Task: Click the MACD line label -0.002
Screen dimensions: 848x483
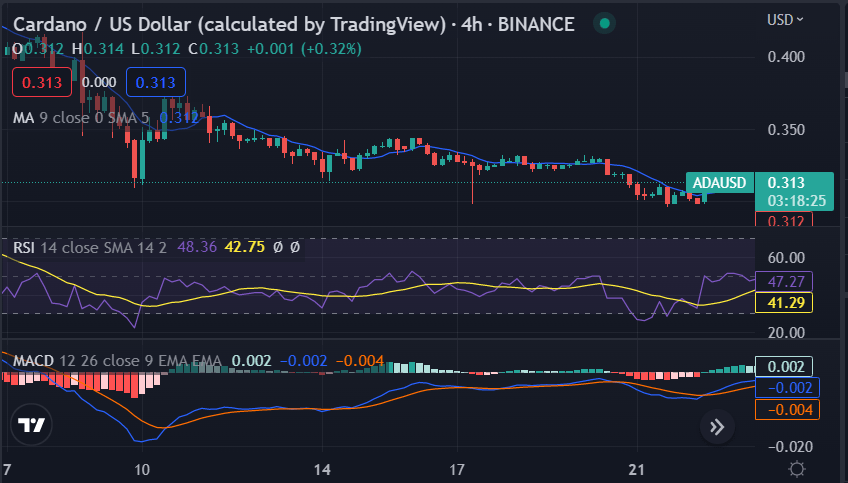Action: [x=787, y=388]
